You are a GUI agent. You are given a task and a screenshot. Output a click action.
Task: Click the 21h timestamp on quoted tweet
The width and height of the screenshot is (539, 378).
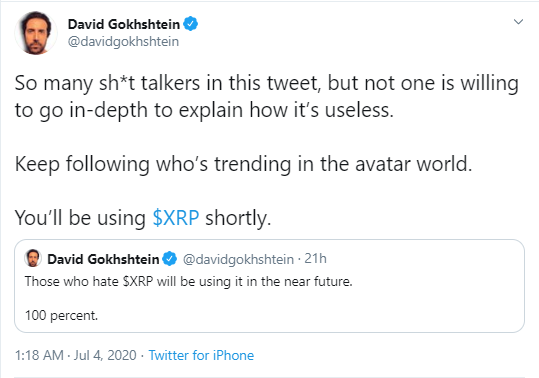pyautogui.click(x=315, y=258)
